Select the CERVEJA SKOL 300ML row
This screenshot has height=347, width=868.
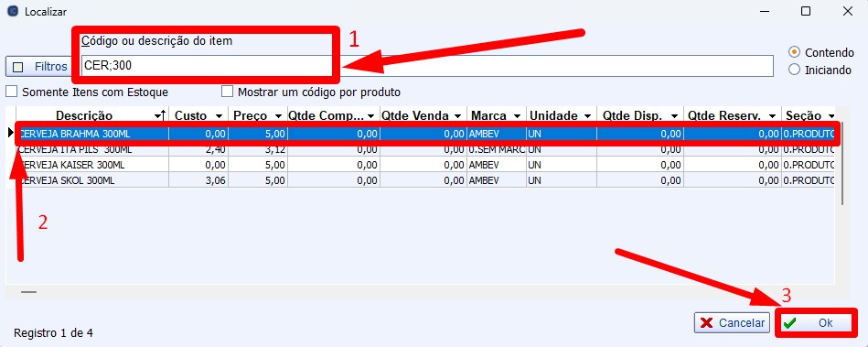(x=425, y=180)
